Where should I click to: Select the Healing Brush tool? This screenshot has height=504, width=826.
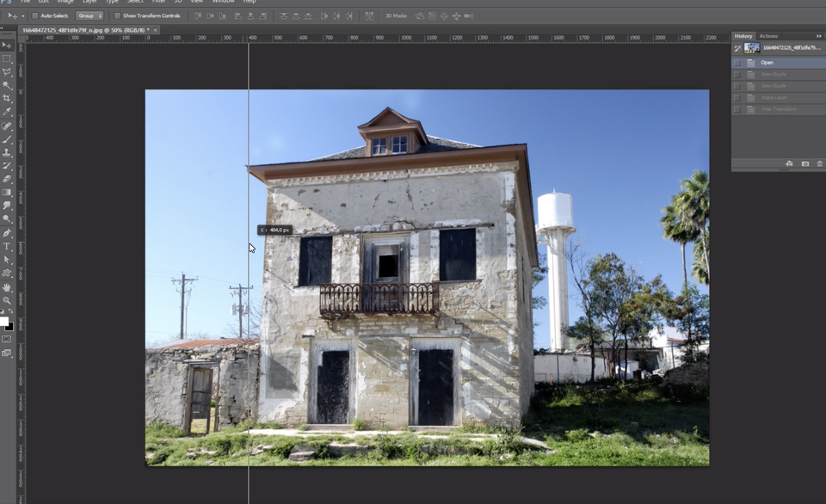[7, 126]
